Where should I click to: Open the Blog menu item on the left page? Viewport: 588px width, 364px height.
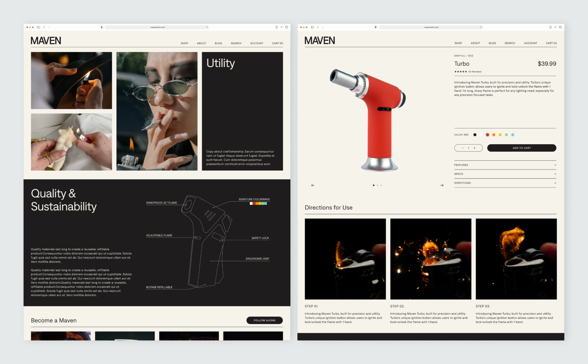pyautogui.click(x=218, y=43)
